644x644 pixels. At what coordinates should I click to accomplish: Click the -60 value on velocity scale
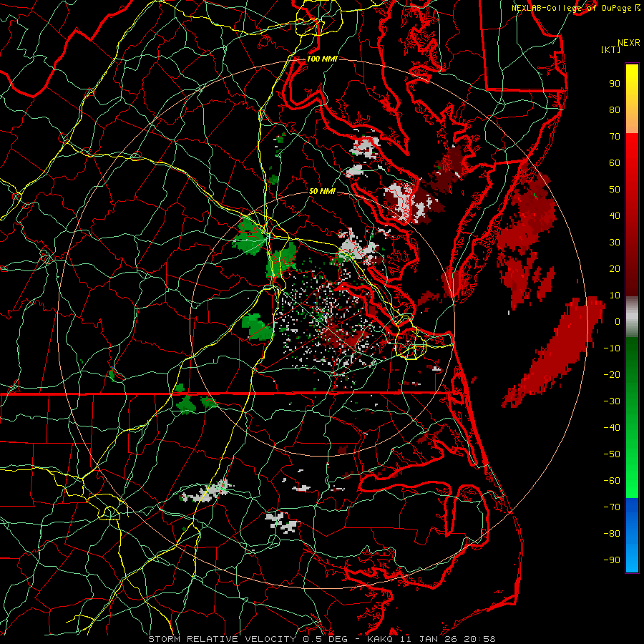click(x=612, y=481)
